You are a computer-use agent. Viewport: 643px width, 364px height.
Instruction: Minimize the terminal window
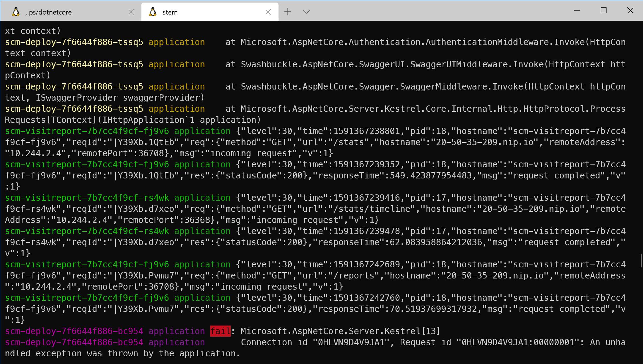577,11
